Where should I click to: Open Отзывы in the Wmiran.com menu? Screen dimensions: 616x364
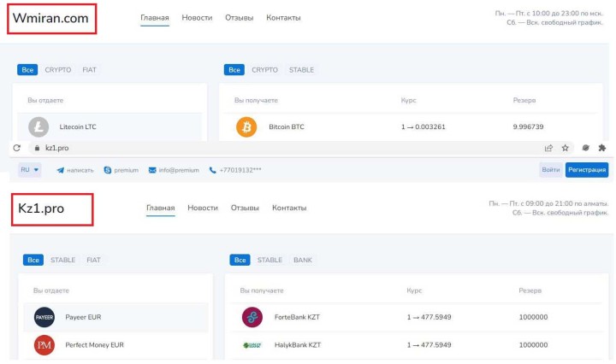[x=240, y=18]
